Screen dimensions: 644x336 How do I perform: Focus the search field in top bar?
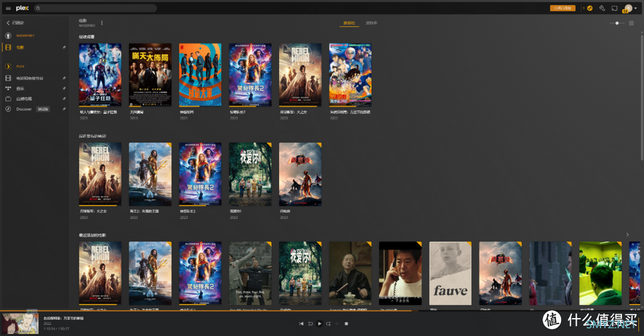pyautogui.click(x=95, y=8)
